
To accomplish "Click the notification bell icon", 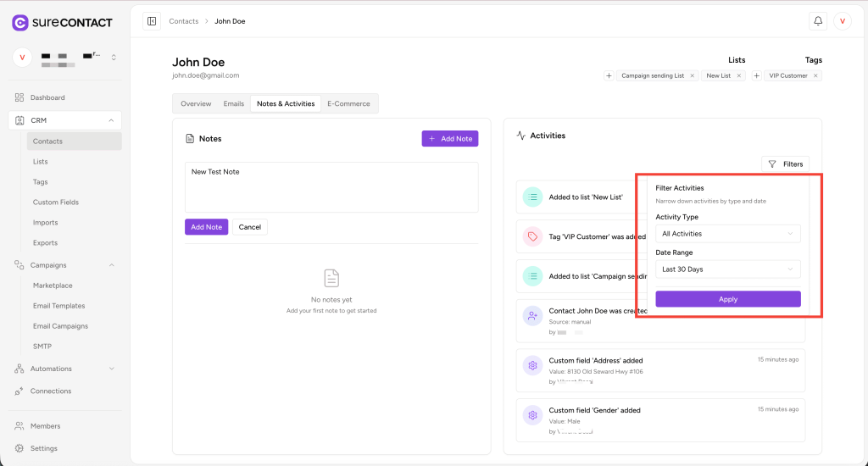I will [x=818, y=21].
